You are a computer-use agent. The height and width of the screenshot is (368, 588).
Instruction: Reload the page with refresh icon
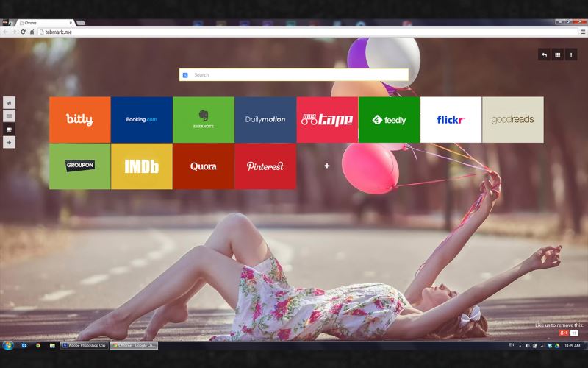tap(23, 32)
